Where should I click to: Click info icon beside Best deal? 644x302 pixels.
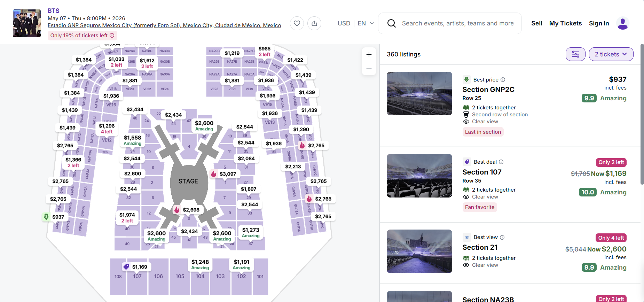[501, 162]
